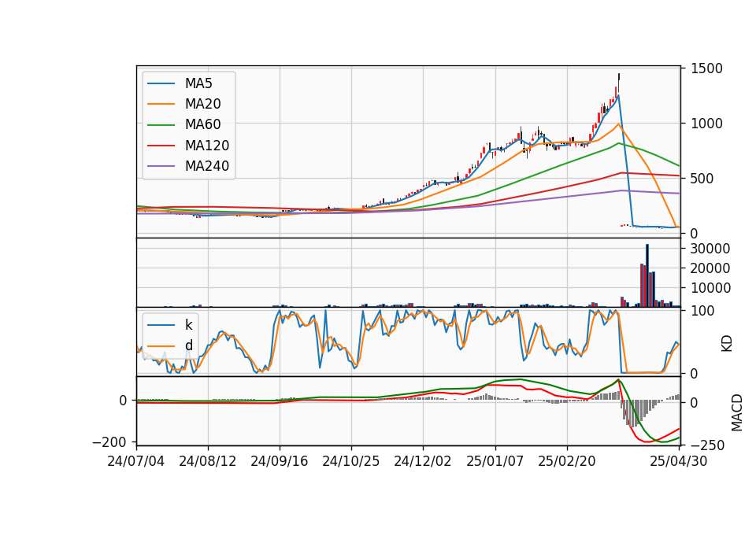This screenshot has width=756, height=543.
Task: Click the 30000 volume axis label
Action: [710, 249]
